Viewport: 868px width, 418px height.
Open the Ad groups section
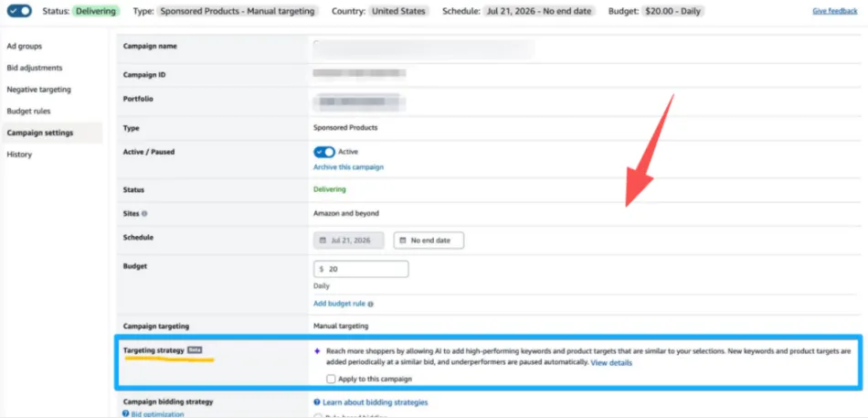coord(25,47)
